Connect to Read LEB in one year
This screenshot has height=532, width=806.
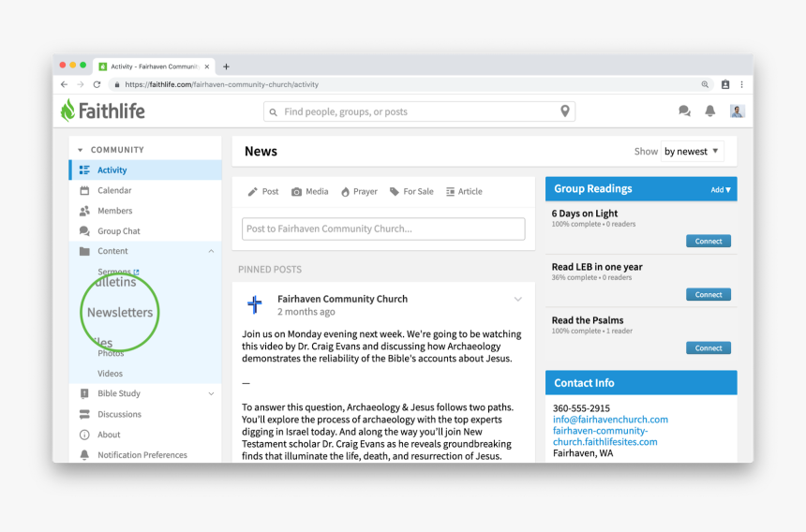709,294
